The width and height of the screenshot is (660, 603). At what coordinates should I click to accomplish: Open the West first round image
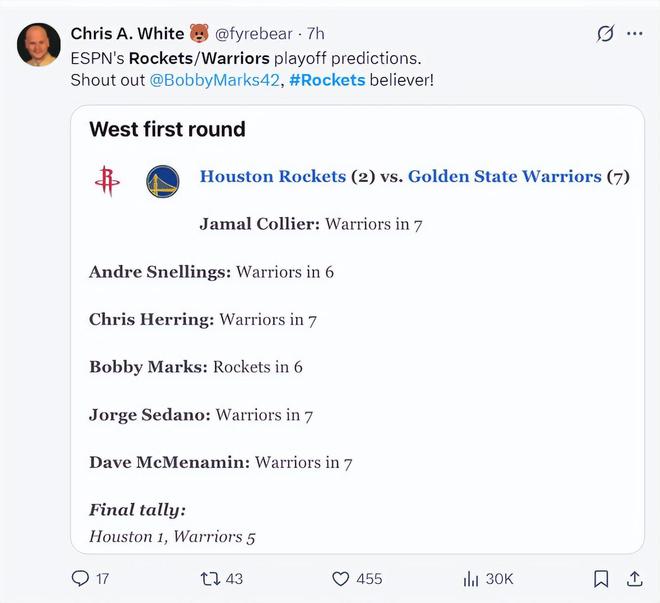click(x=357, y=330)
